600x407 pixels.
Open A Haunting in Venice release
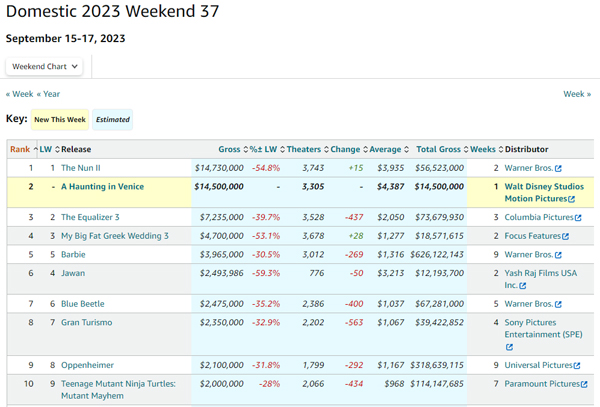pos(103,187)
